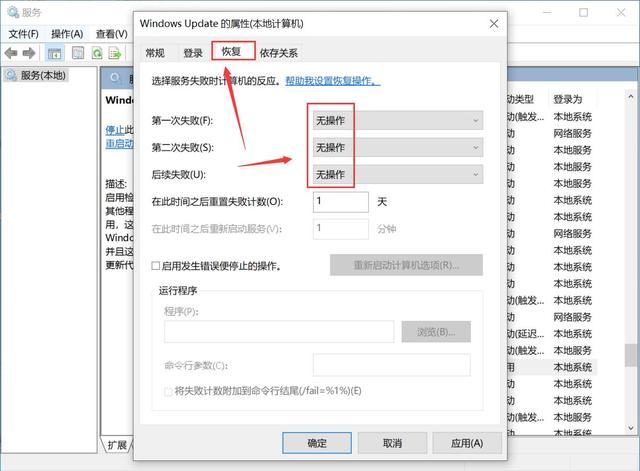Switch to the 登录 tab
The width and height of the screenshot is (640, 471).
(193, 53)
